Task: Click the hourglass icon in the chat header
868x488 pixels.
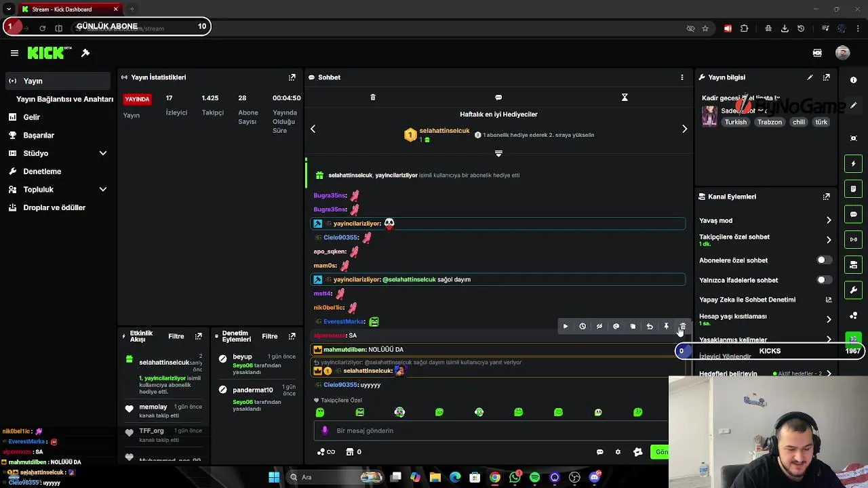Action: click(625, 98)
